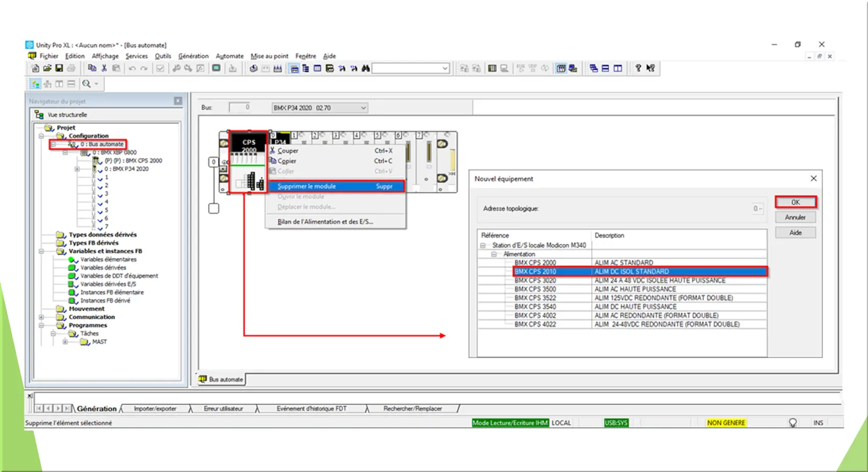Click the Undo arrow icon
This screenshot has width=868, height=472.
click(x=132, y=68)
